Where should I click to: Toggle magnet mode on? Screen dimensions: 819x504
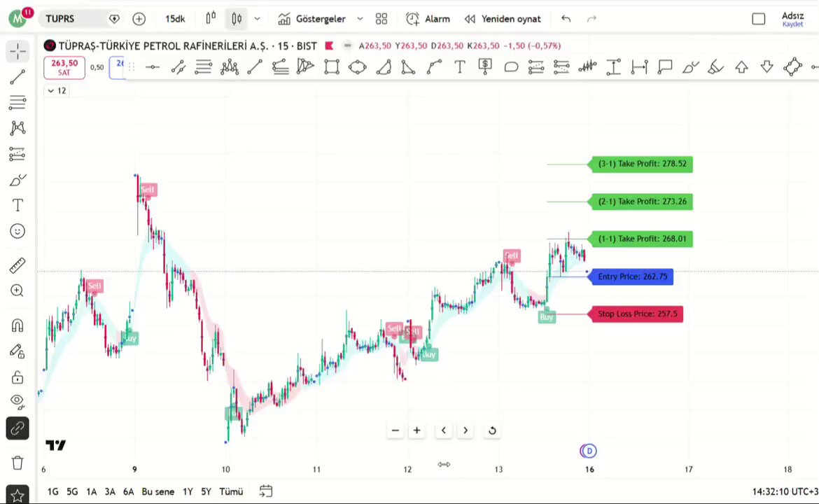[x=17, y=326]
